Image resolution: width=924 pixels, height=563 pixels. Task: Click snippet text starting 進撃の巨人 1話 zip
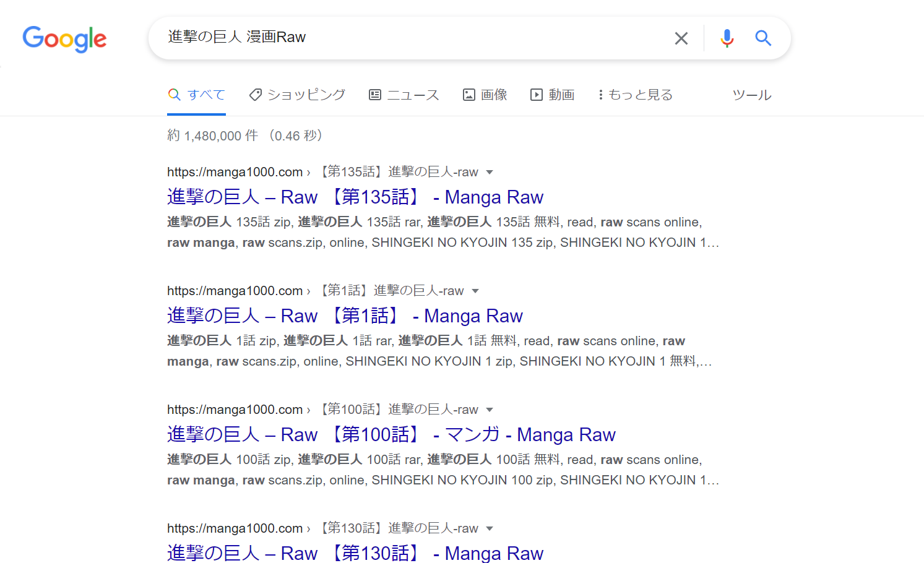[439, 351]
